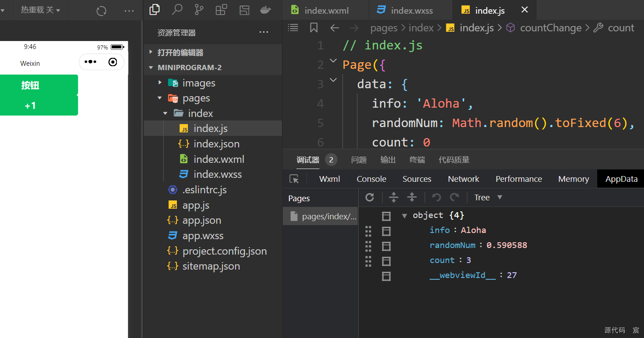644x338 pixels.
Task: Undo the last AppData change
Action: click(436, 197)
